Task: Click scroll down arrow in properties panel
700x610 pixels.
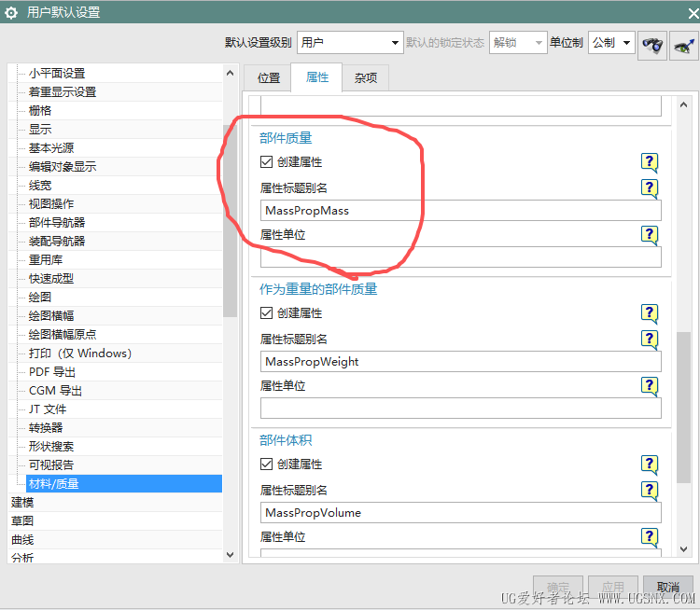Action: [683, 549]
